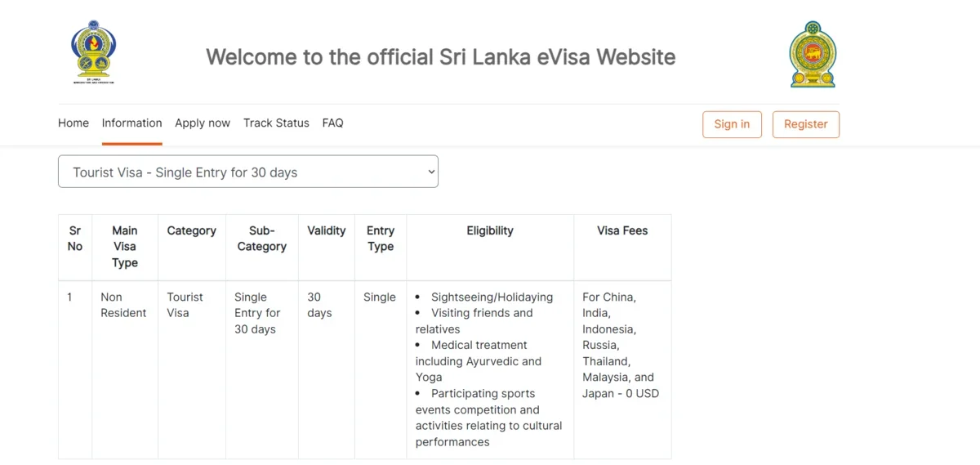Image resolution: width=980 pixels, height=465 pixels.
Task: Select the Sightseeing/Holidaying eligibility item
Action: 492,297
